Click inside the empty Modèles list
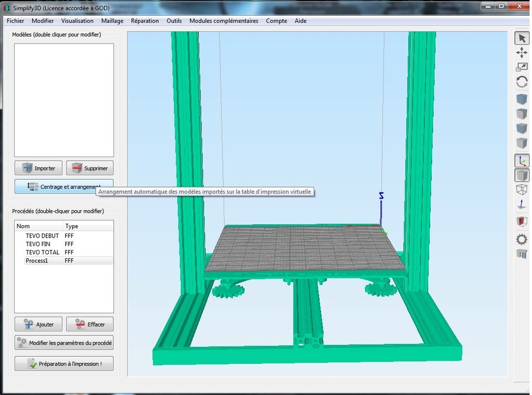Image resolution: width=532 pixels, height=395 pixels. pyautogui.click(x=64, y=100)
